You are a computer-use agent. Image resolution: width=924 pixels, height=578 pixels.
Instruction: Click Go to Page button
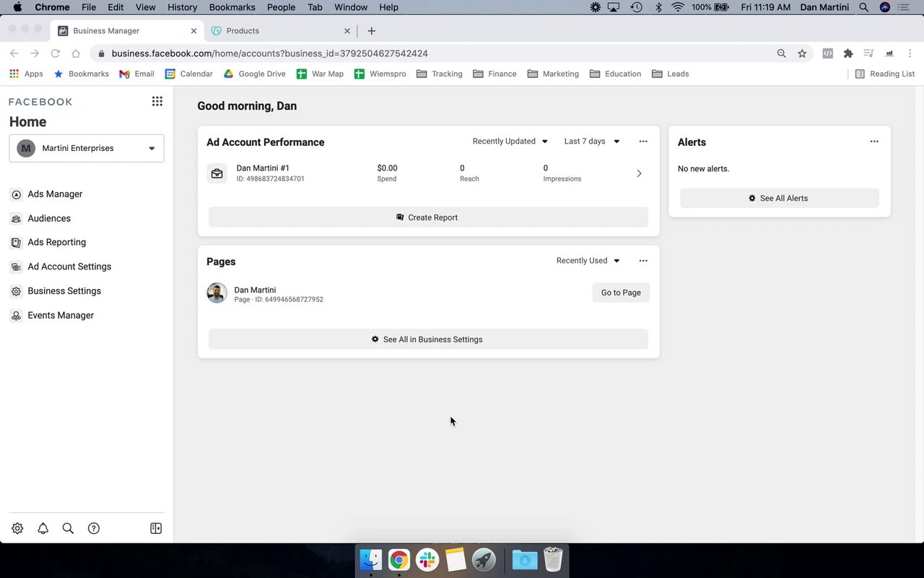[x=621, y=293]
